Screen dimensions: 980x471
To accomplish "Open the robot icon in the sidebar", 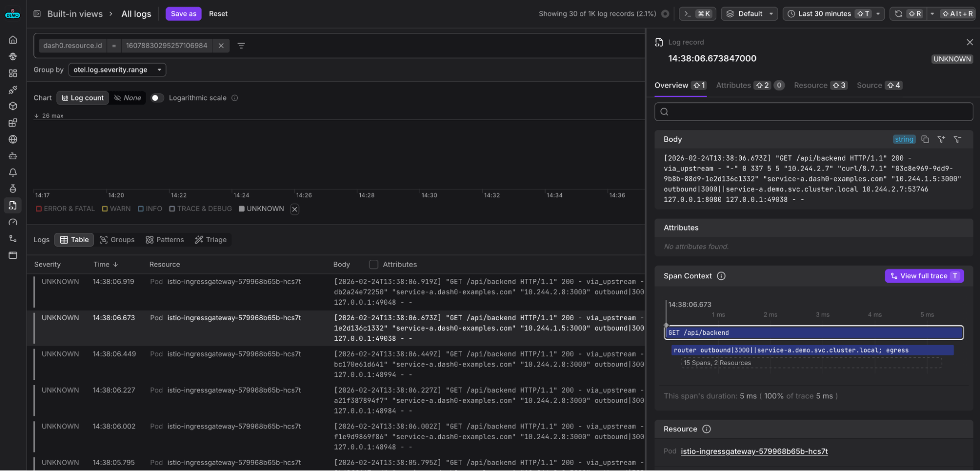I will click(13, 156).
